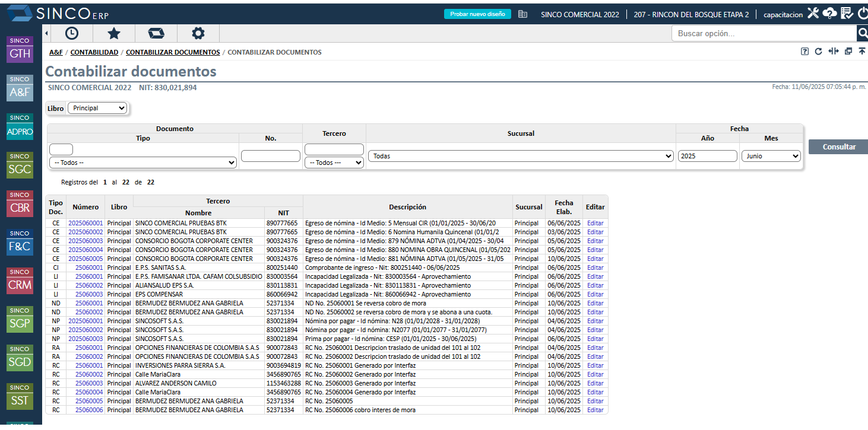Edit the E.P.S. SANITAS S.A. row
The width and height of the screenshot is (868, 430).
595,267
